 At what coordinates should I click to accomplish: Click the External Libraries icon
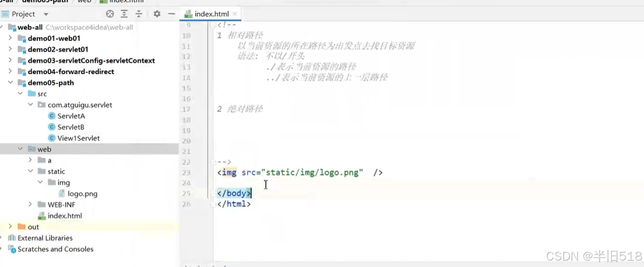pos(12,238)
